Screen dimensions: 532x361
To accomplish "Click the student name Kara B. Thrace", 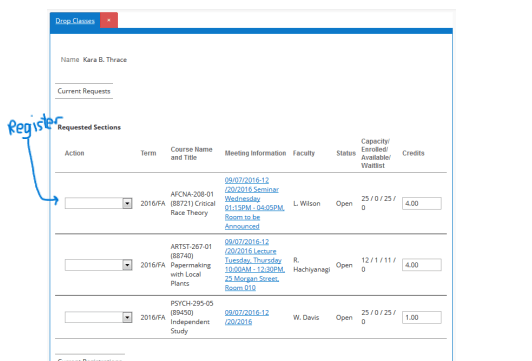I will 105,60.
